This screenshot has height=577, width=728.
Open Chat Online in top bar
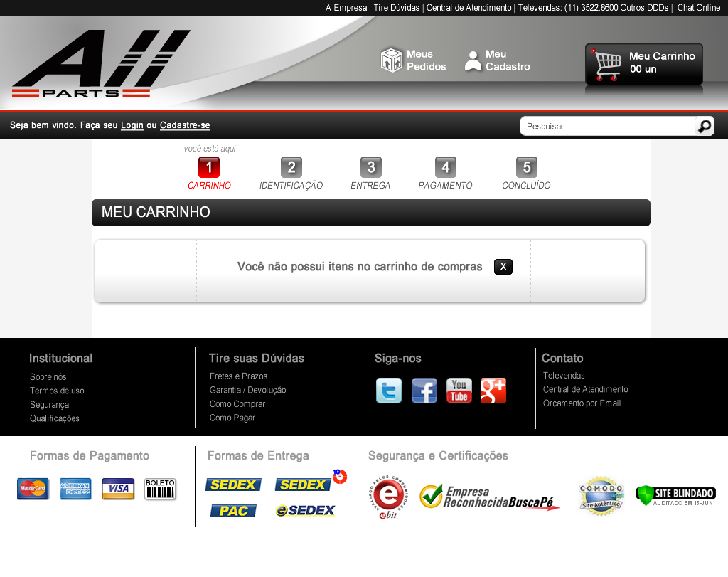point(698,8)
